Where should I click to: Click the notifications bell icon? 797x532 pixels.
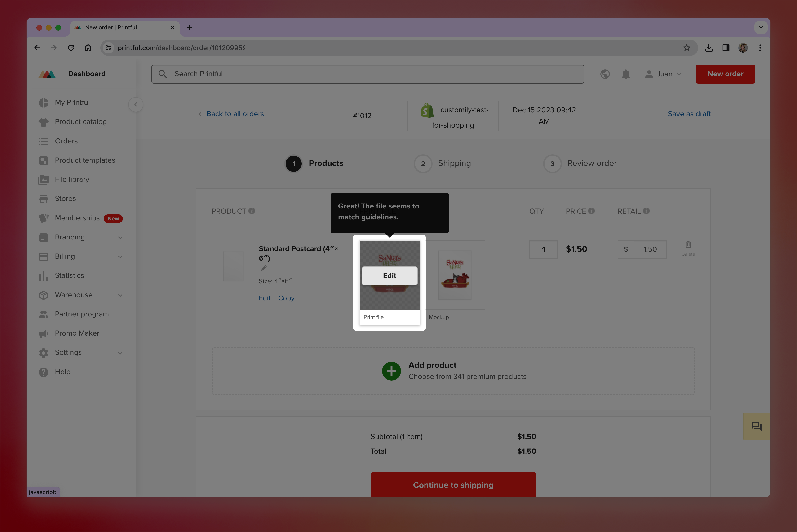(626, 74)
